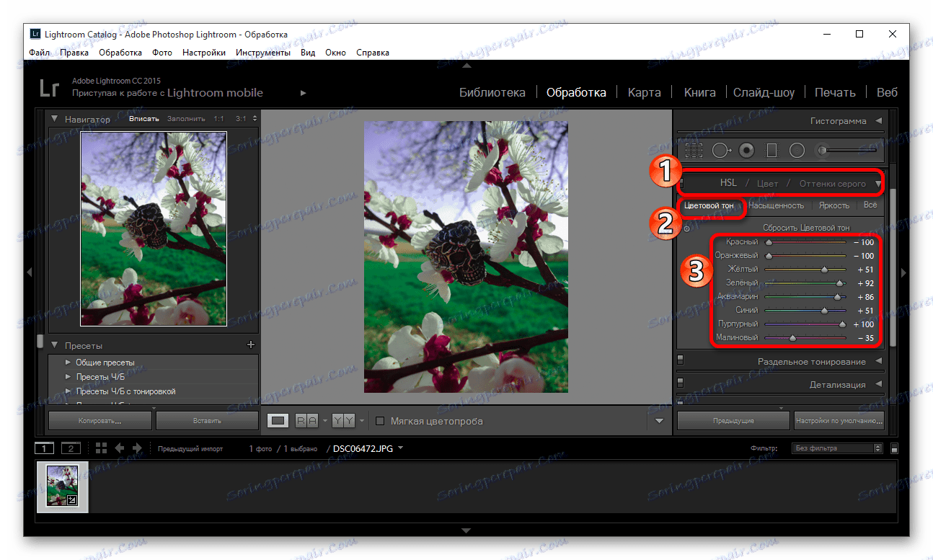Image resolution: width=933 pixels, height=560 pixels.
Task: Collapse the HSL panel triangle
Action: pos(877,184)
